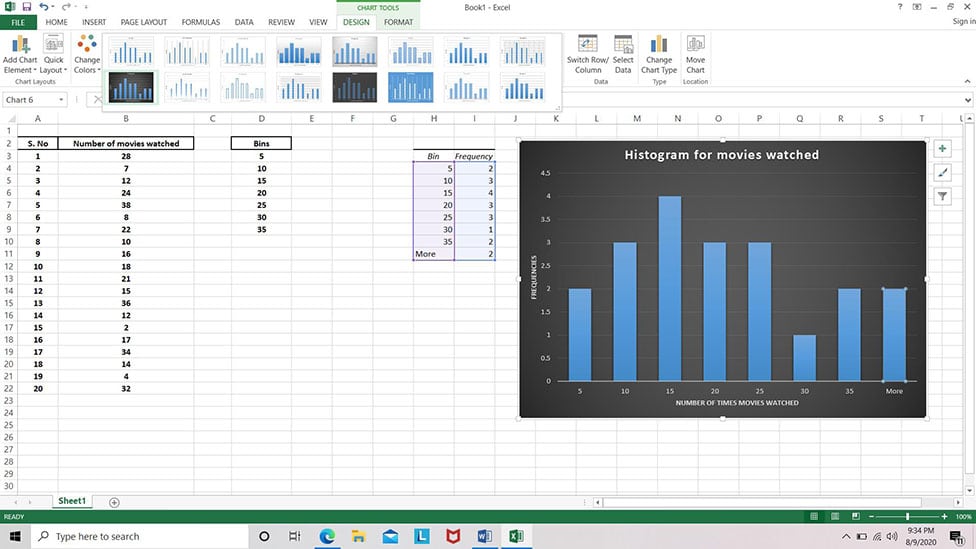Switch to Page Layout view in status bar
Viewport: 976px width, 549px height.
(835, 517)
